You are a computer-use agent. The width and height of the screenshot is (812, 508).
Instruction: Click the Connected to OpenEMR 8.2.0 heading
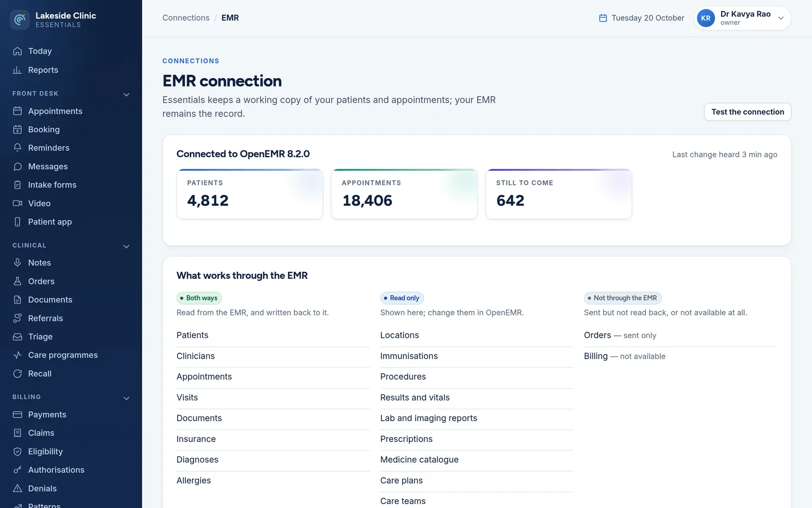[243, 154]
